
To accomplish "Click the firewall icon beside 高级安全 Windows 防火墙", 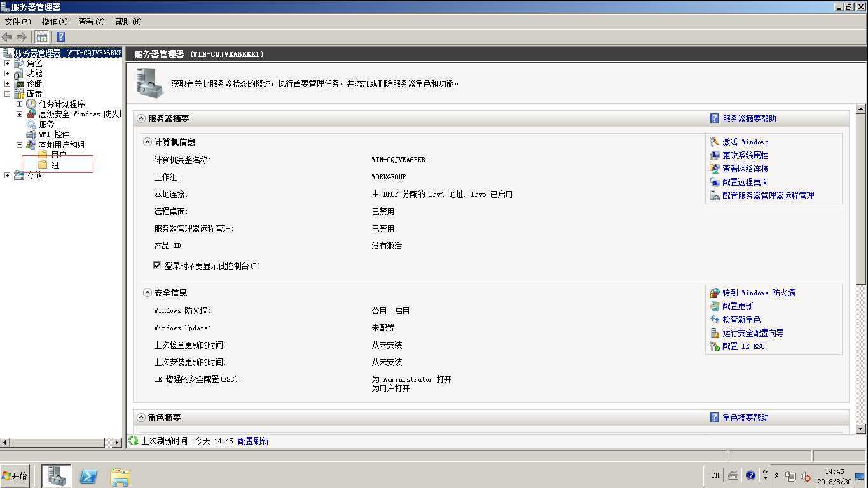I will (x=31, y=114).
